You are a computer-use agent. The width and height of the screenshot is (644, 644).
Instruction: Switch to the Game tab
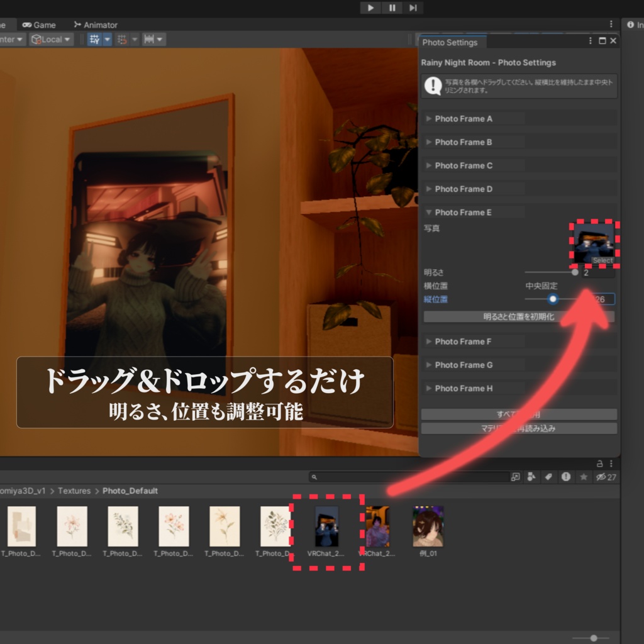pos(39,25)
